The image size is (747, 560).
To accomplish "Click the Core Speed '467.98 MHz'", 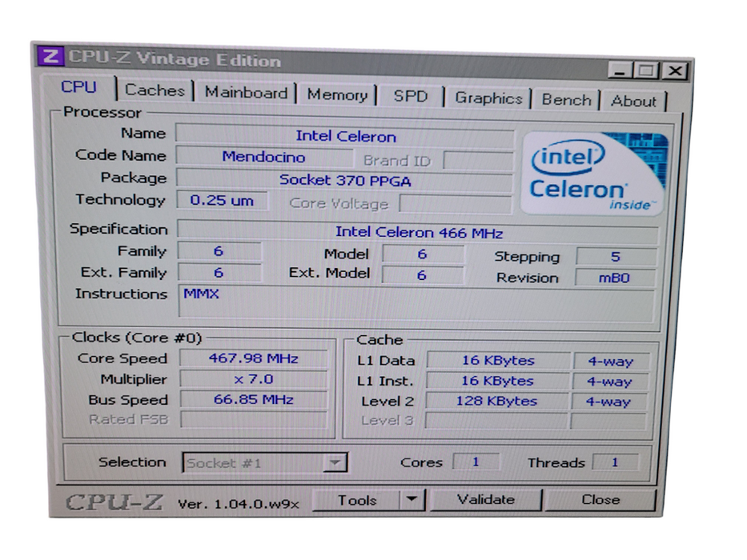I will pos(254,358).
